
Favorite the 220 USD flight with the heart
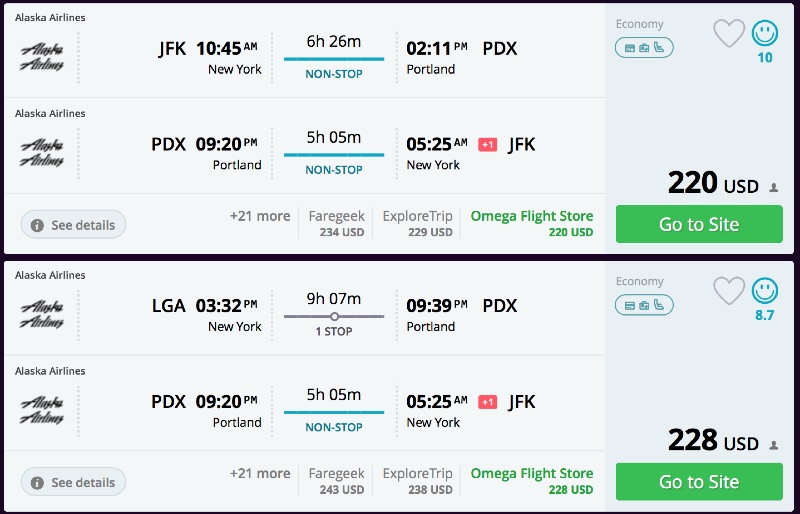(x=729, y=34)
